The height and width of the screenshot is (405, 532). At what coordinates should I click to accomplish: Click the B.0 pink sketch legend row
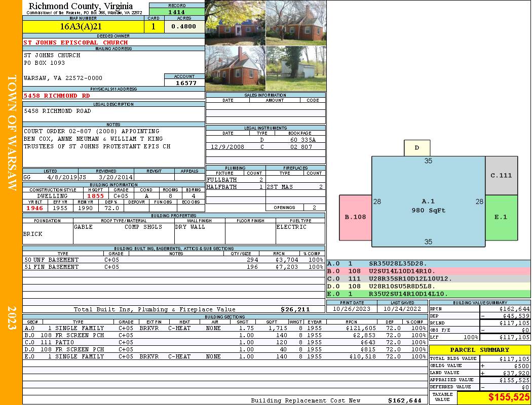[x=429, y=271]
